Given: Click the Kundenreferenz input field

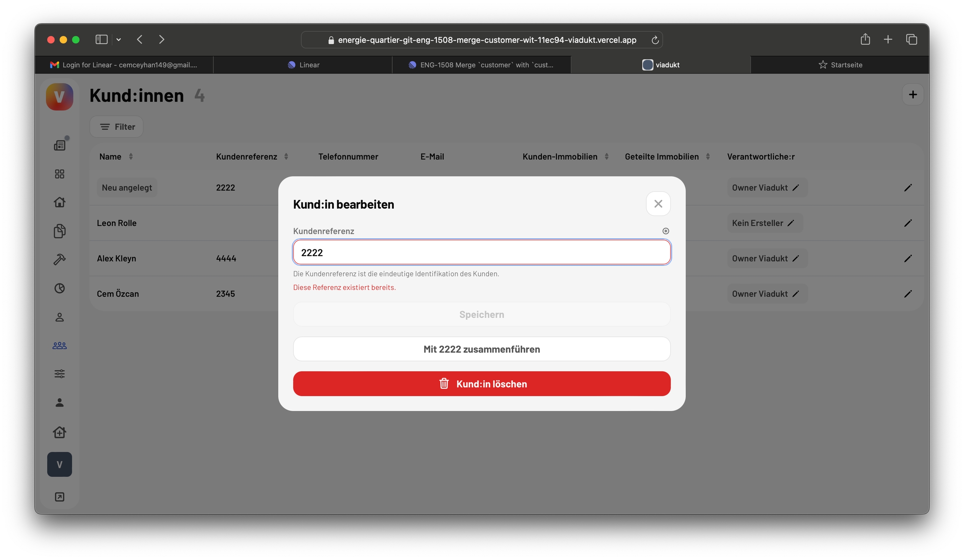Looking at the screenshot, I should pyautogui.click(x=482, y=252).
